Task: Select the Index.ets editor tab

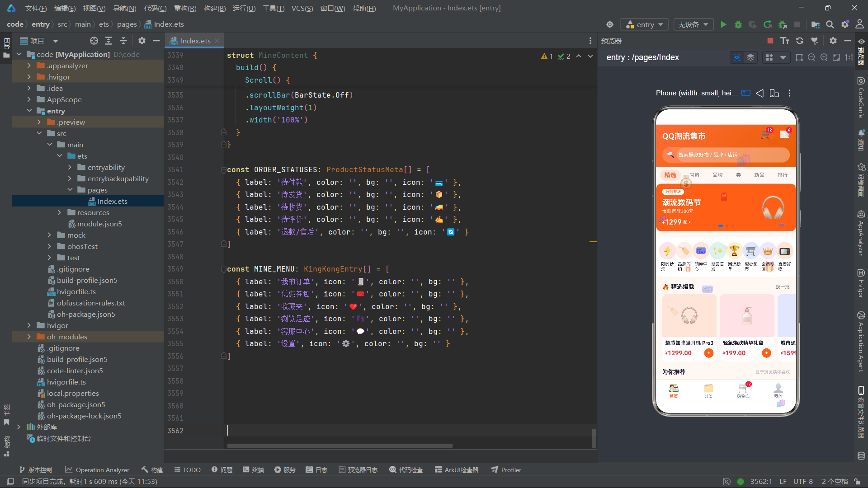Action: click(195, 41)
